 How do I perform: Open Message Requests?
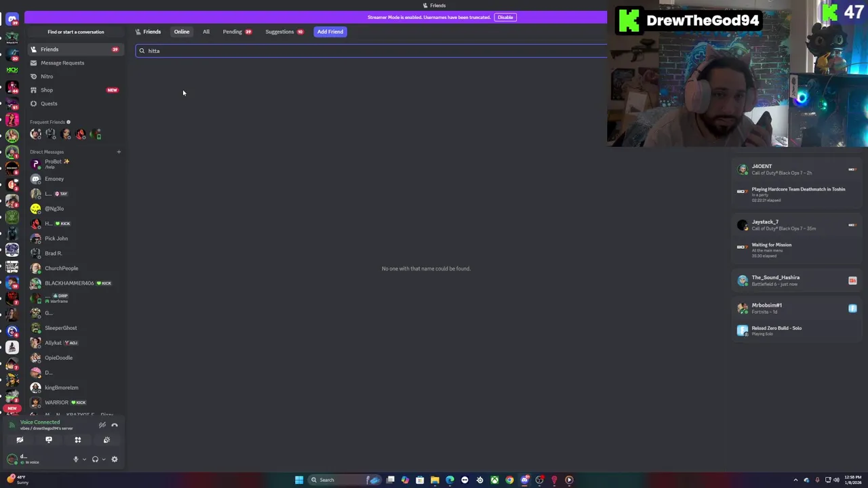coord(75,63)
